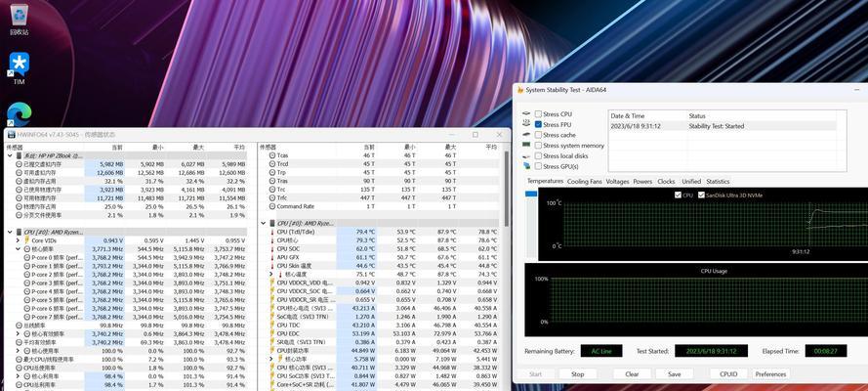
Task: Click the lightning icon beside Core VIDs
Action: pos(26,240)
